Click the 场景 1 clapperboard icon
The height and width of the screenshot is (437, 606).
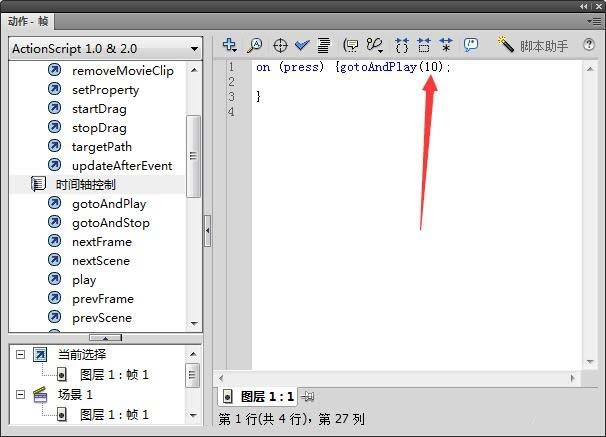[40, 395]
